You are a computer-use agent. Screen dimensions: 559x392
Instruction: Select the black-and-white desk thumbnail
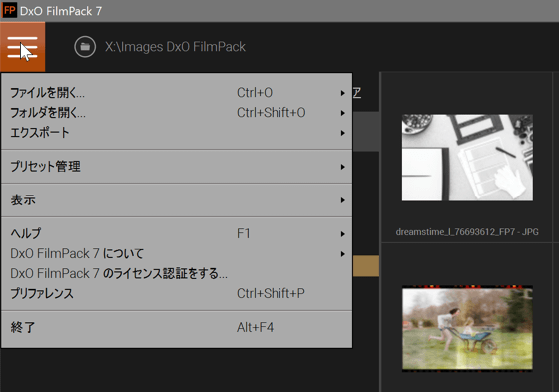point(467,158)
